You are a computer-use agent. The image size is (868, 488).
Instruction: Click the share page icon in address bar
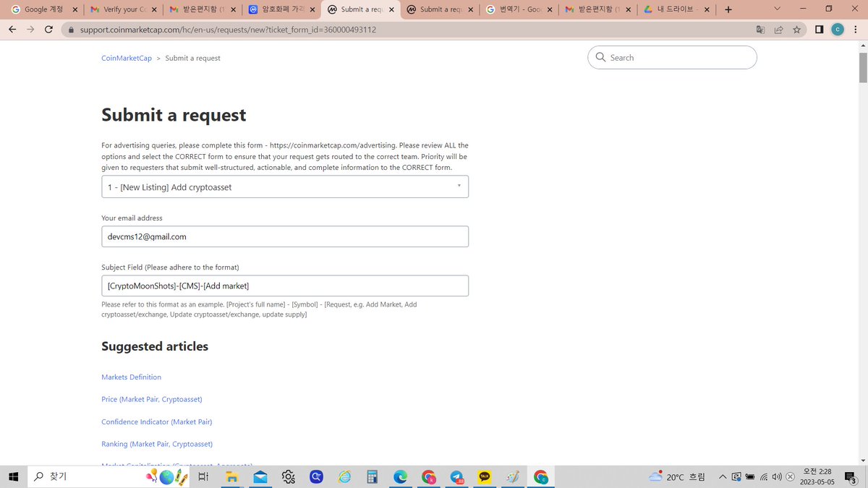coord(778,30)
